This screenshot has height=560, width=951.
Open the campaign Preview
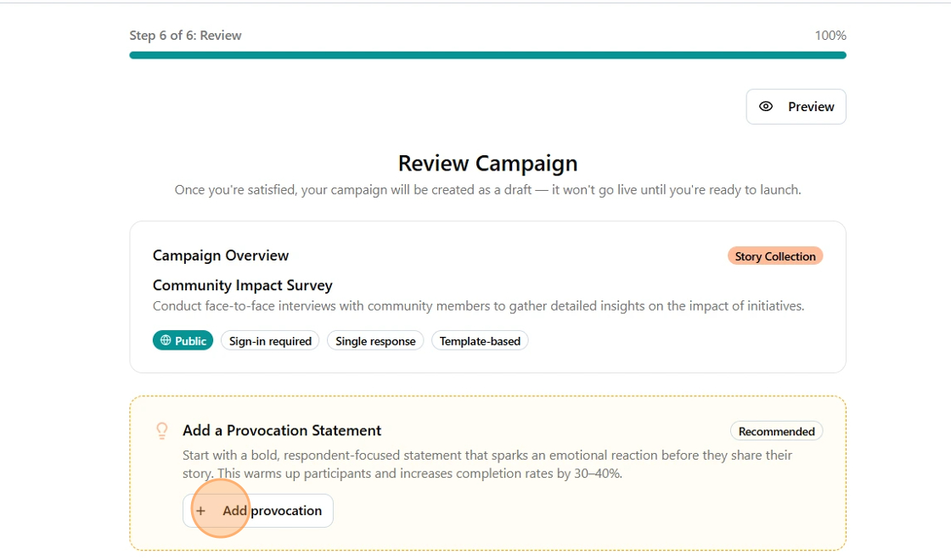[796, 107]
